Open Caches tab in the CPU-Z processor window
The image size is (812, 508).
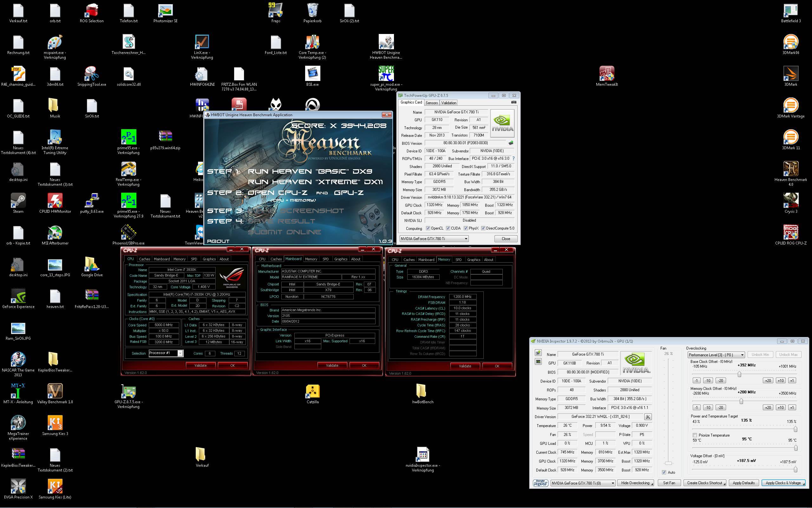coord(144,259)
